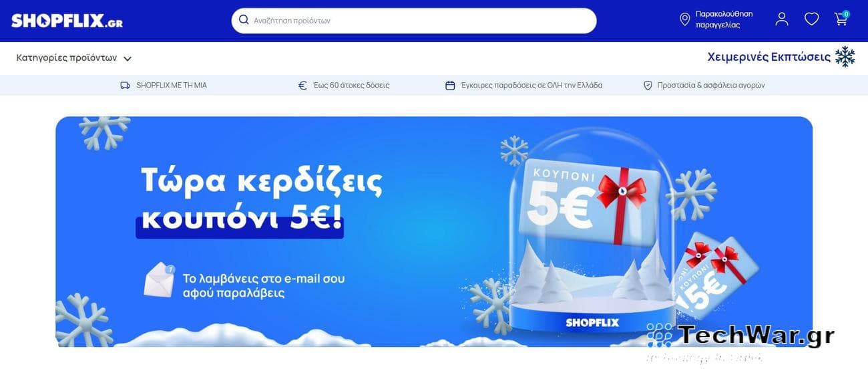Expand the Κατηγορίες προϊόντων chevron
Image resolution: width=868 pixels, height=375 pixels.
[x=128, y=58]
